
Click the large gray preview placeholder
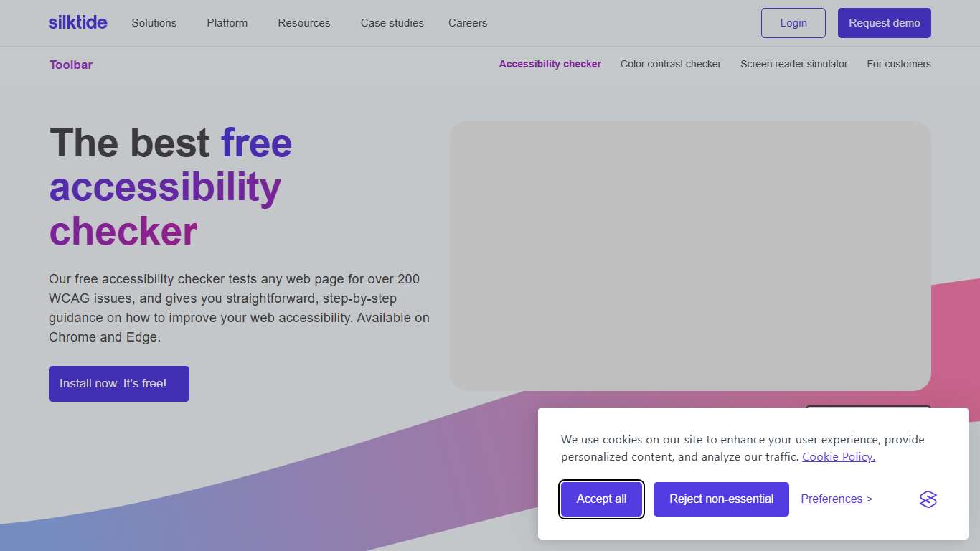tap(690, 255)
